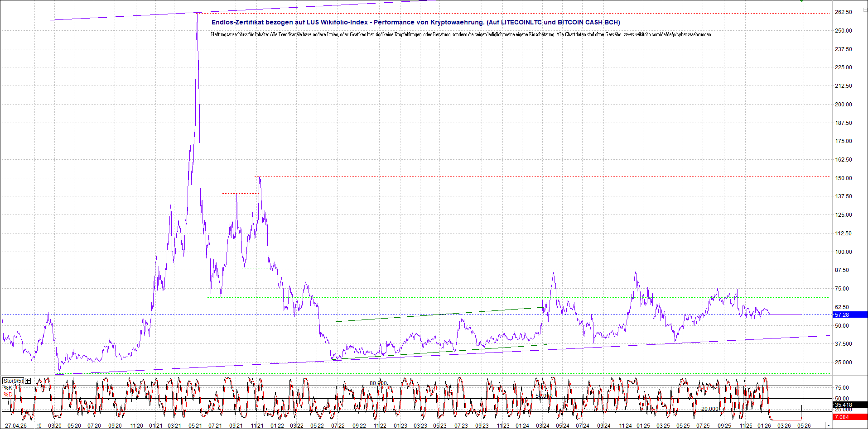The height and width of the screenshot is (429, 868).
Task: Click the plus icon beside Sto(9/5)
Action: coord(28,381)
